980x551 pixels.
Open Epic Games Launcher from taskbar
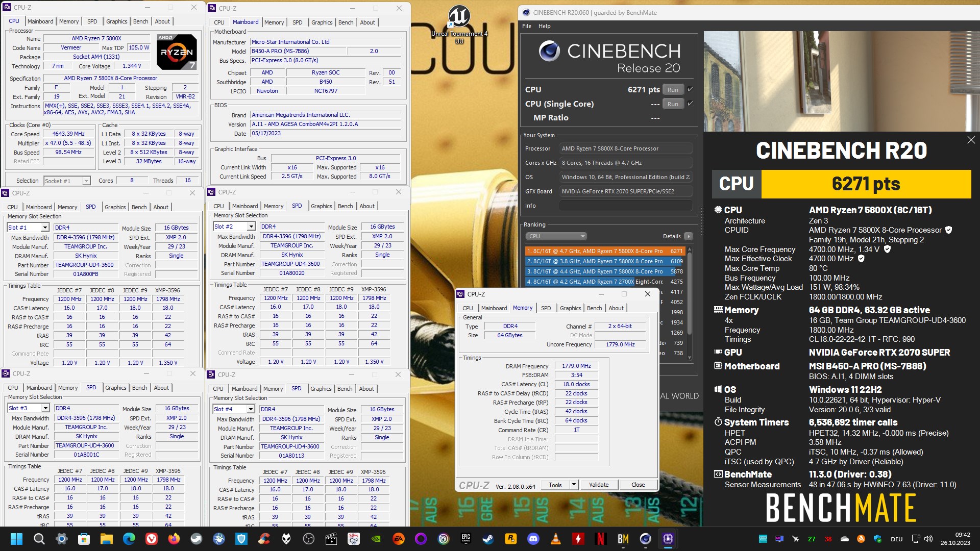pos(465,539)
